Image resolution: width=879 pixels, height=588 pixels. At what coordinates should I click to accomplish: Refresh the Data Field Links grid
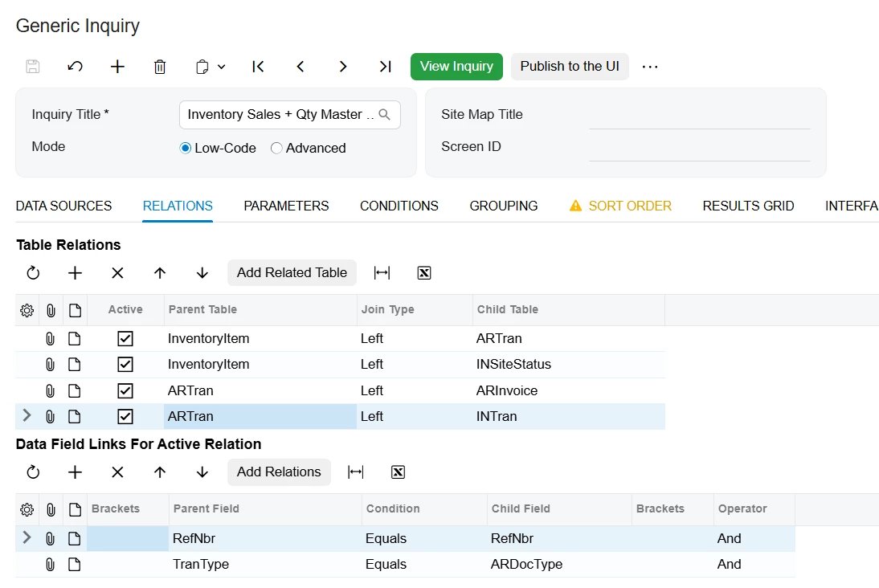[33, 472]
